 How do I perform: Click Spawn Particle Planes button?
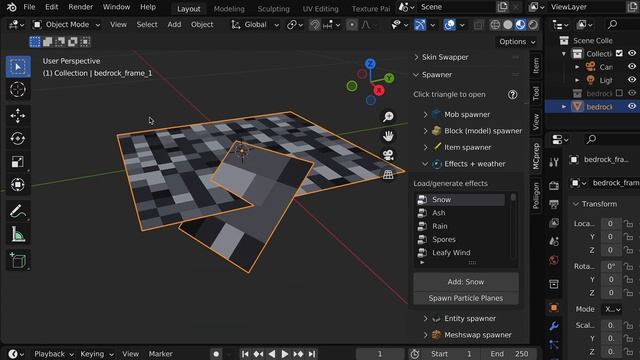tap(466, 298)
